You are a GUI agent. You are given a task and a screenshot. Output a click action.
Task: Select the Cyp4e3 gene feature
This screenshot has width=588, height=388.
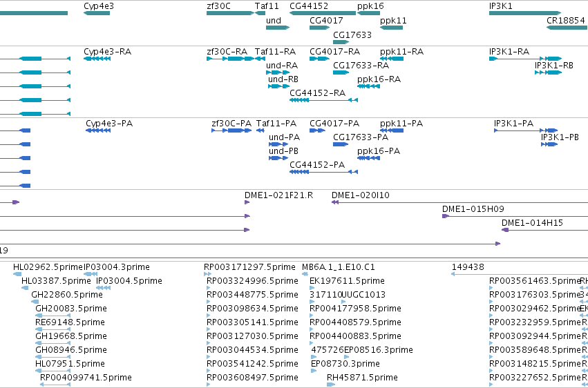(97, 13)
